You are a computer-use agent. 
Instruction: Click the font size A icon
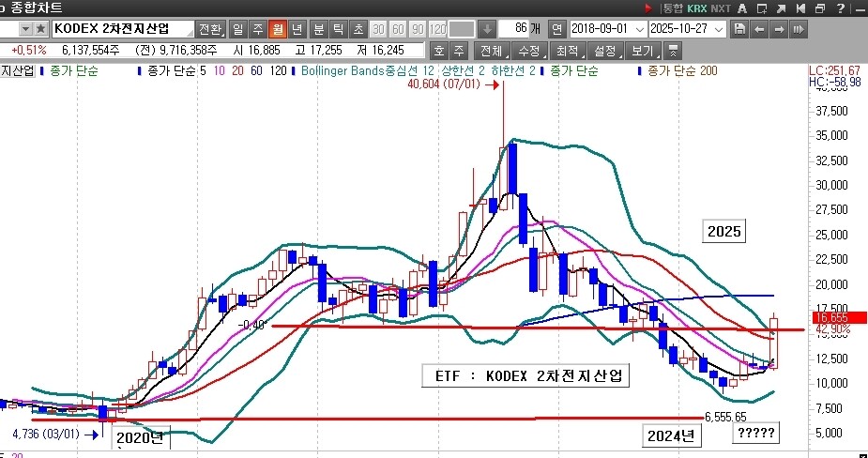(x=743, y=8)
